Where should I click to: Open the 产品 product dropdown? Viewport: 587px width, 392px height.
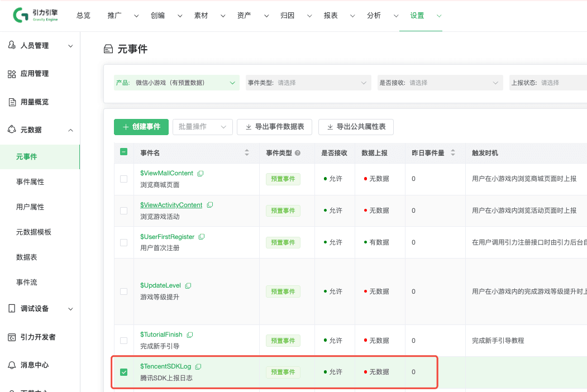click(x=176, y=83)
